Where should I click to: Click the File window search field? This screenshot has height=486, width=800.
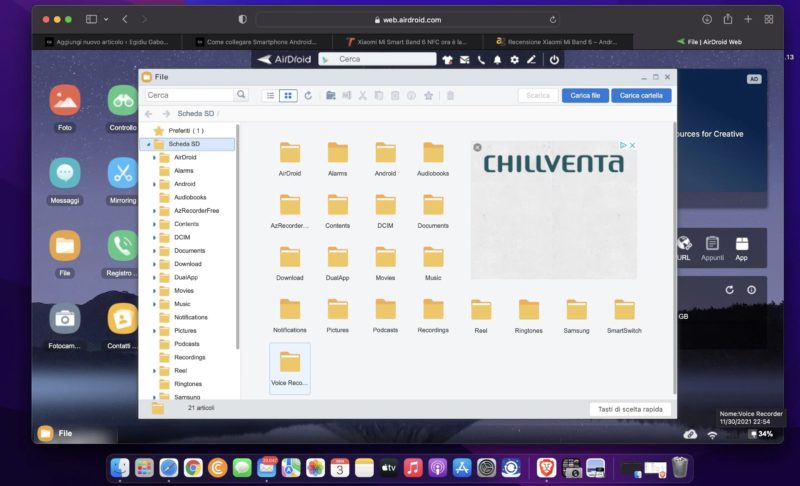tap(190, 95)
